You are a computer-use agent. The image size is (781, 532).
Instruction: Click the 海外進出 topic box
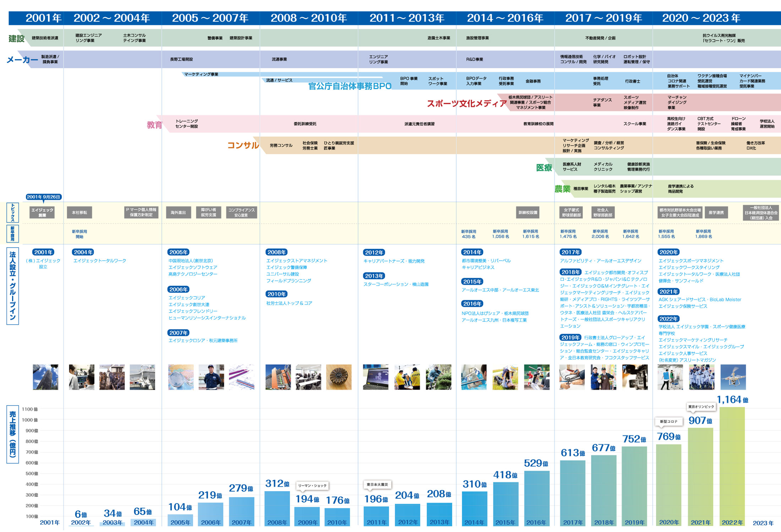coord(178,212)
